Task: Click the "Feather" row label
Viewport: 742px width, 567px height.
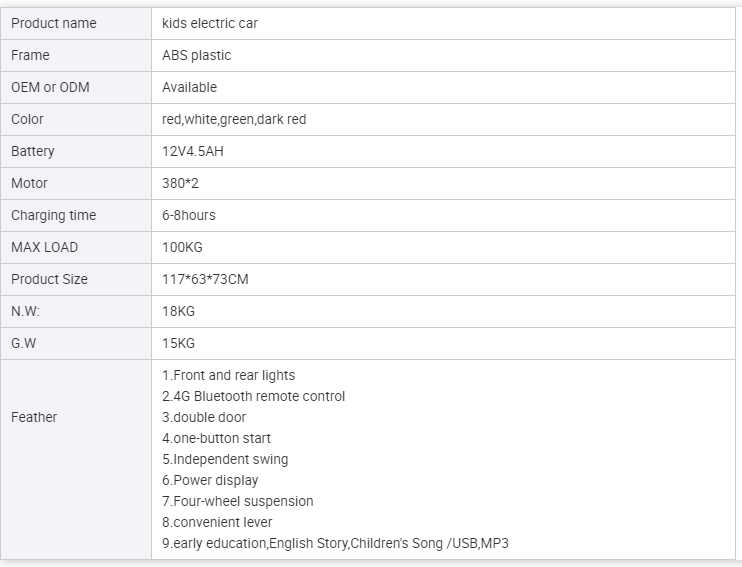Action: coord(34,417)
